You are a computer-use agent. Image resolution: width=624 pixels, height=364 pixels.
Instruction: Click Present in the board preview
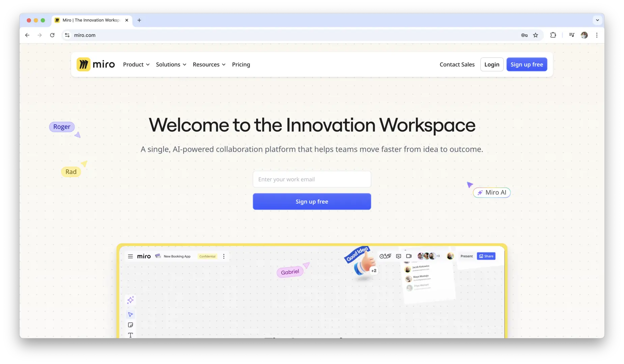pos(467,256)
